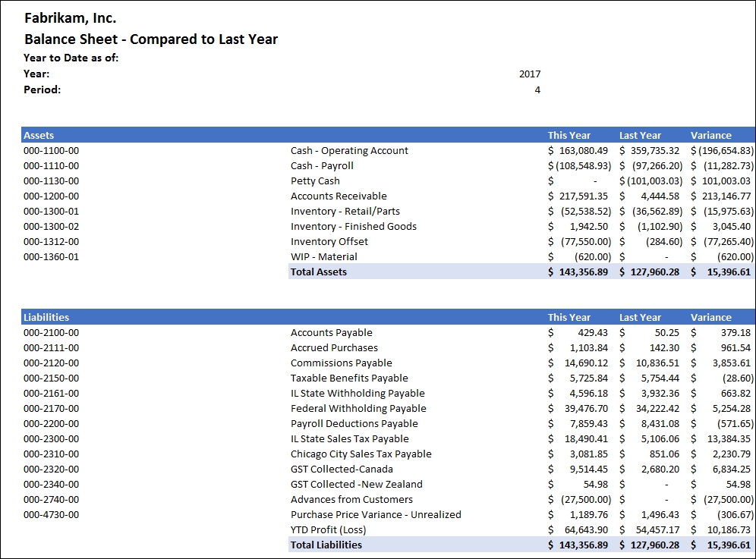Click the Inventory Offset label
Viewport: 756px width, 559px height.
(329, 242)
